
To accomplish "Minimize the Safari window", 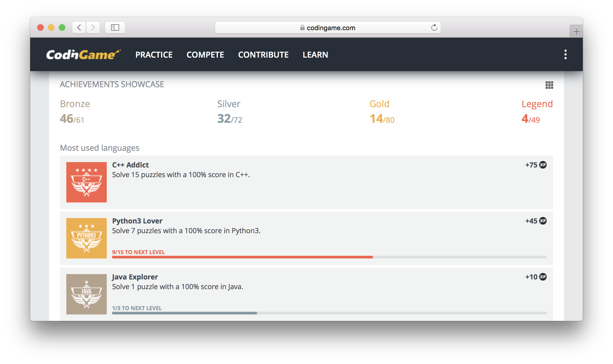I will pos(51,27).
